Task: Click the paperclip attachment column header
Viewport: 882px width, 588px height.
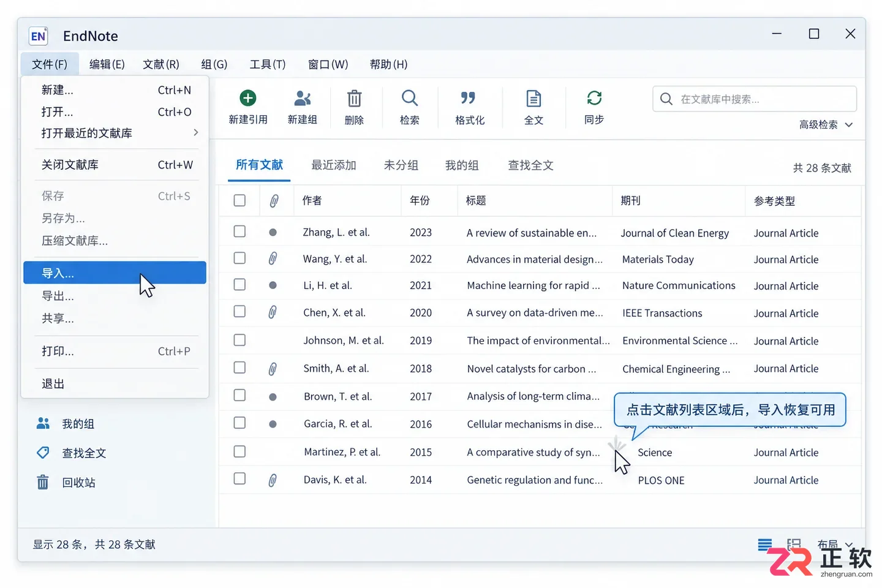Action: point(274,201)
